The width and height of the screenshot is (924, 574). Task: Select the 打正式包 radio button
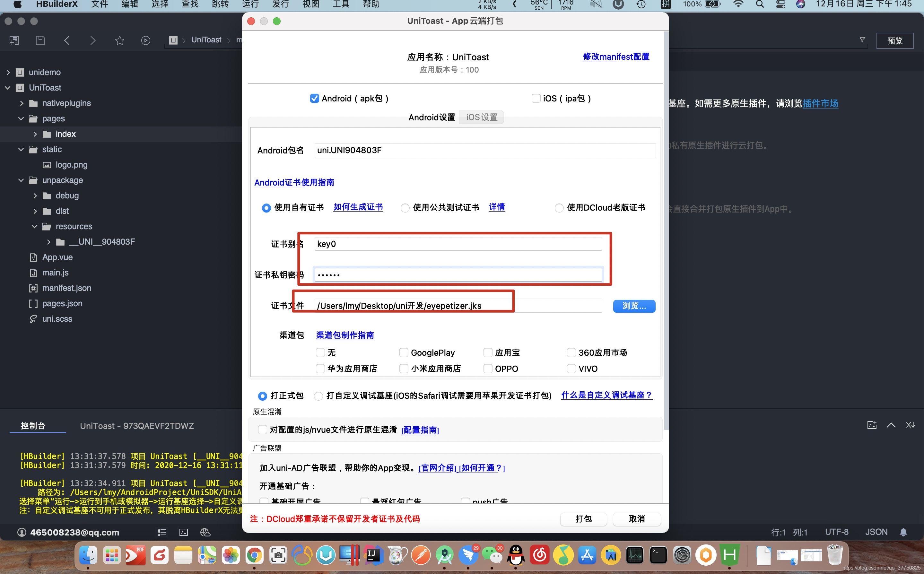click(262, 396)
